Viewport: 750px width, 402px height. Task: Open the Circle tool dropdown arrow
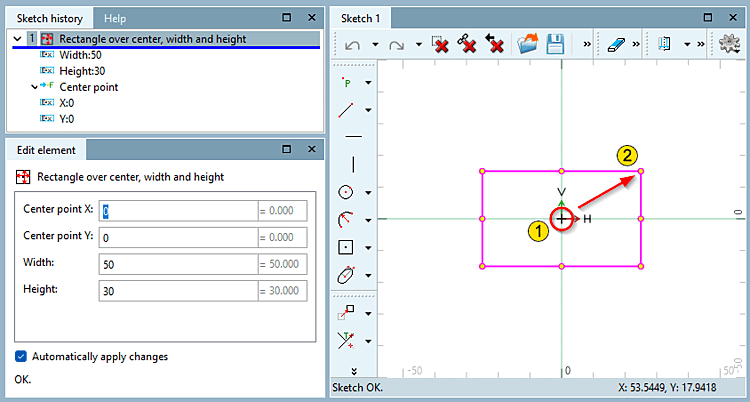368,193
